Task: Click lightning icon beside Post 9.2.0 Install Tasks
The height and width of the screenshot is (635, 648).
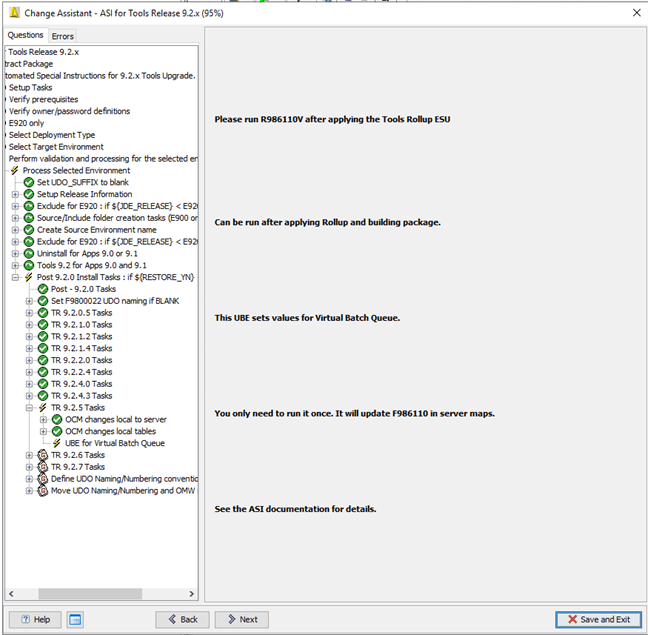Action: click(29, 277)
